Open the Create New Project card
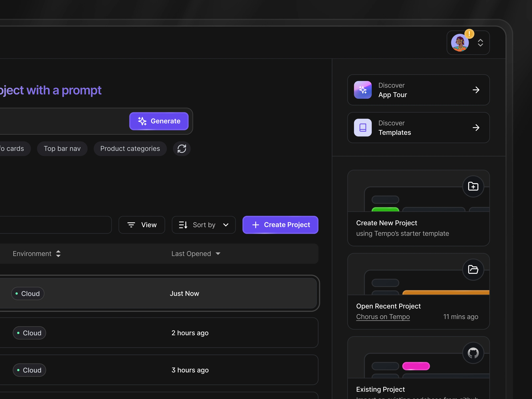The height and width of the screenshot is (399, 532). [x=418, y=208]
